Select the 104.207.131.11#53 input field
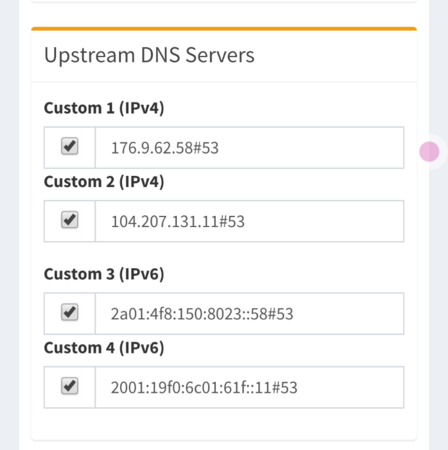 [249, 221]
